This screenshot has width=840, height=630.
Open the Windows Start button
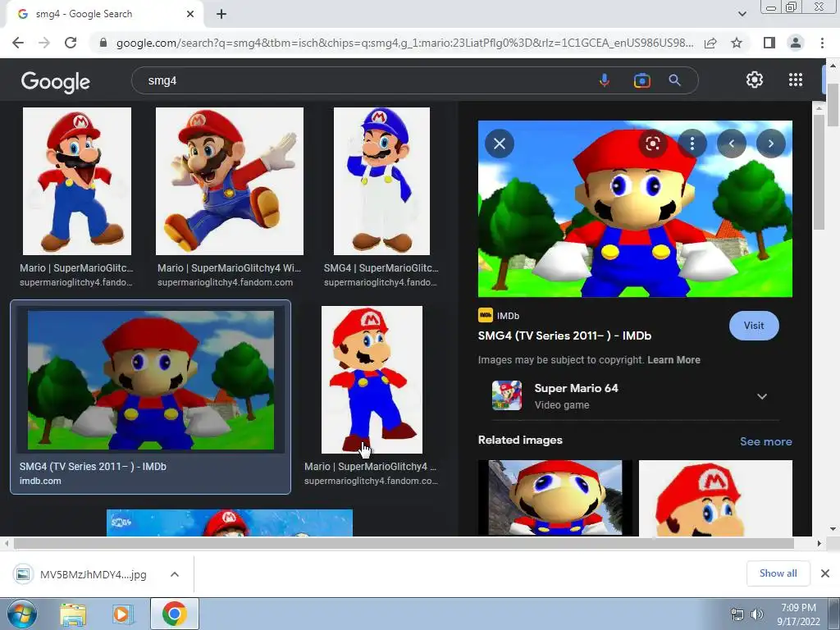pyautogui.click(x=21, y=614)
